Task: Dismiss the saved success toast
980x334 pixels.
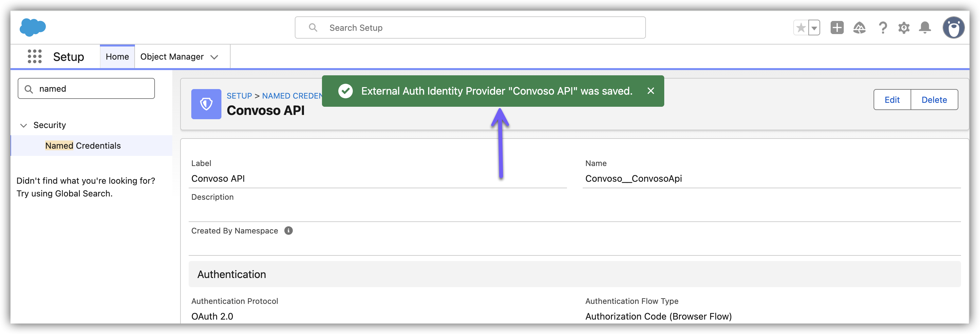Action: 650,91
